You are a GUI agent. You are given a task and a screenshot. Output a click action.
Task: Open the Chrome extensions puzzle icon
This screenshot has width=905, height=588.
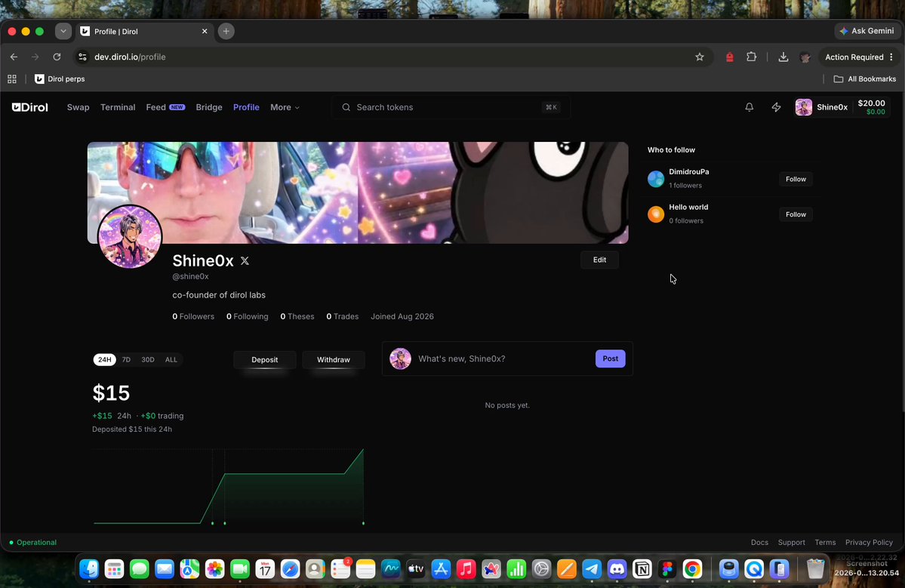pos(752,57)
